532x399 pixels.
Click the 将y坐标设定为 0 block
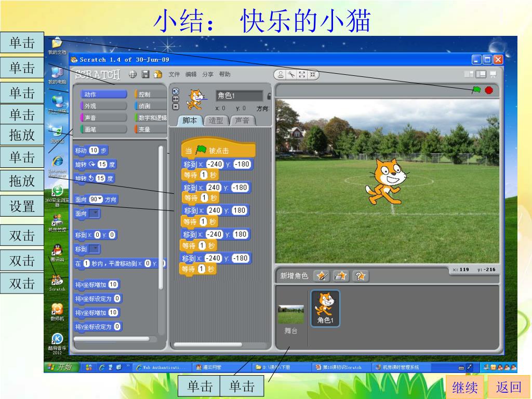(98, 326)
